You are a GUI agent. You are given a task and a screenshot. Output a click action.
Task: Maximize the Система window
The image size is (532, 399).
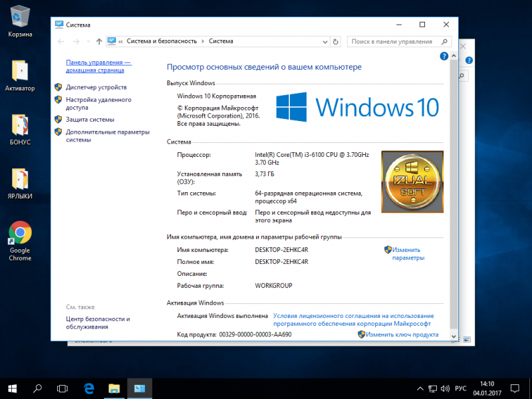[x=422, y=25]
